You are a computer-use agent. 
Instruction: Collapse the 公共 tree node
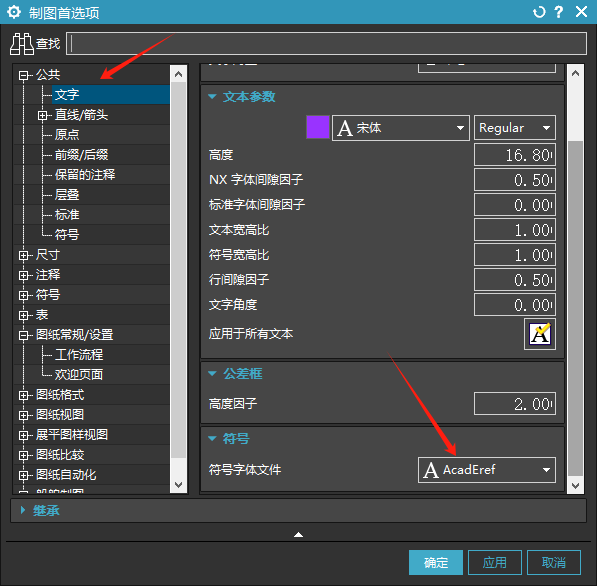point(24,75)
